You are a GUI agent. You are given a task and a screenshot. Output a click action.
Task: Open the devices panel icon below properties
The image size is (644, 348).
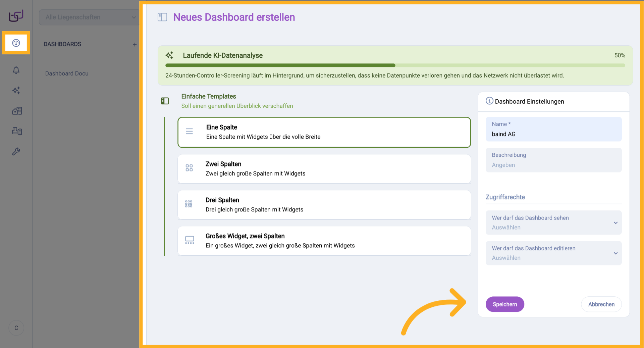coord(16,131)
